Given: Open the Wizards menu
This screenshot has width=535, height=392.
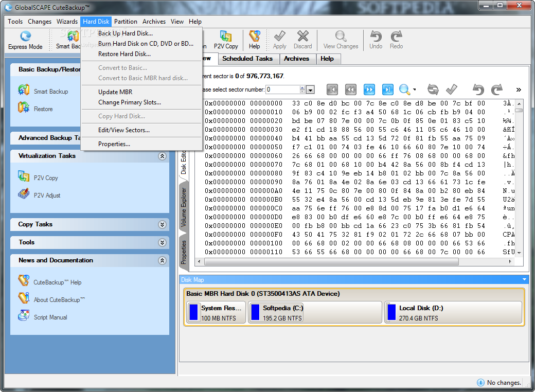Looking at the screenshot, I should tap(67, 22).
